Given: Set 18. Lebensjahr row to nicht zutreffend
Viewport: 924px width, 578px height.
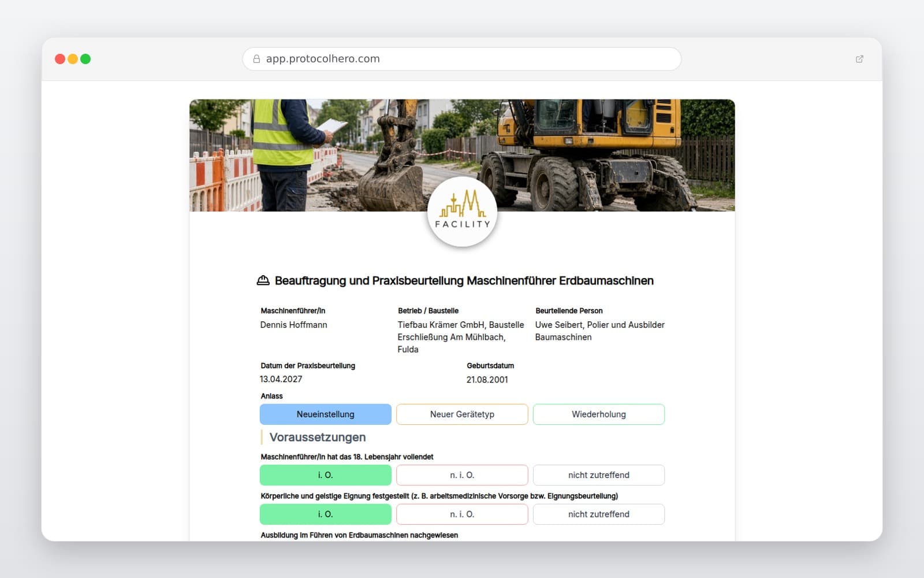Looking at the screenshot, I should [599, 475].
